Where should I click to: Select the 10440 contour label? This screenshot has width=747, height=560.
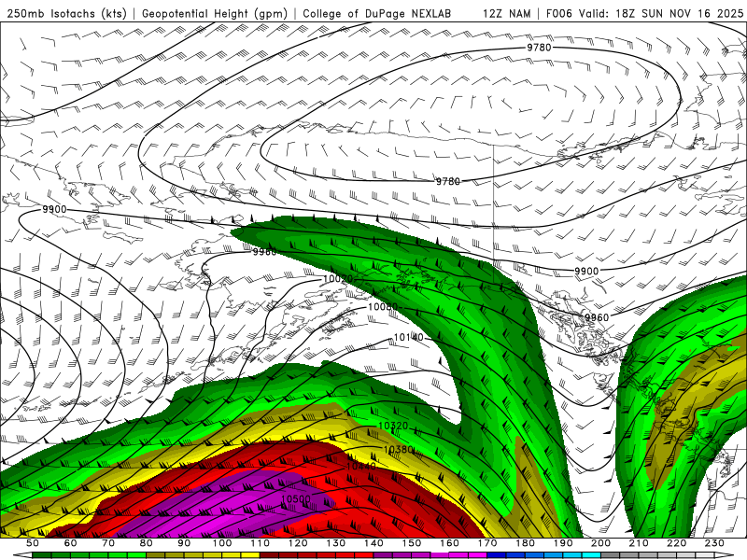pos(360,466)
